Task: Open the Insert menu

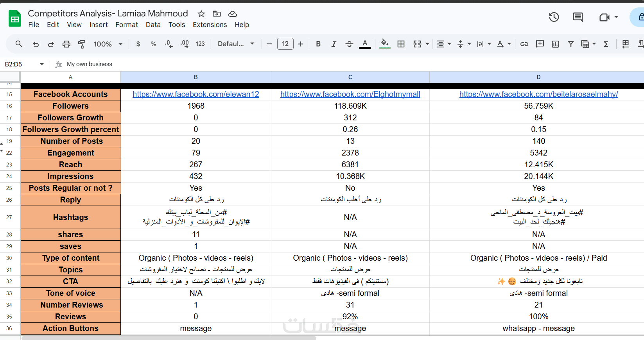Action: [x=99, y=25]
